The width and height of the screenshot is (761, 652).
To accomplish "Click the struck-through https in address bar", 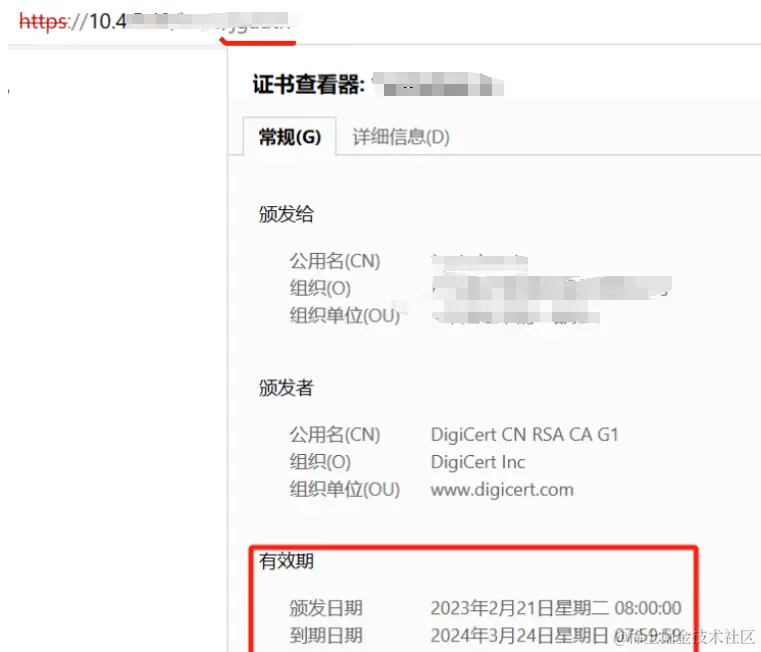I will [43, 21].
